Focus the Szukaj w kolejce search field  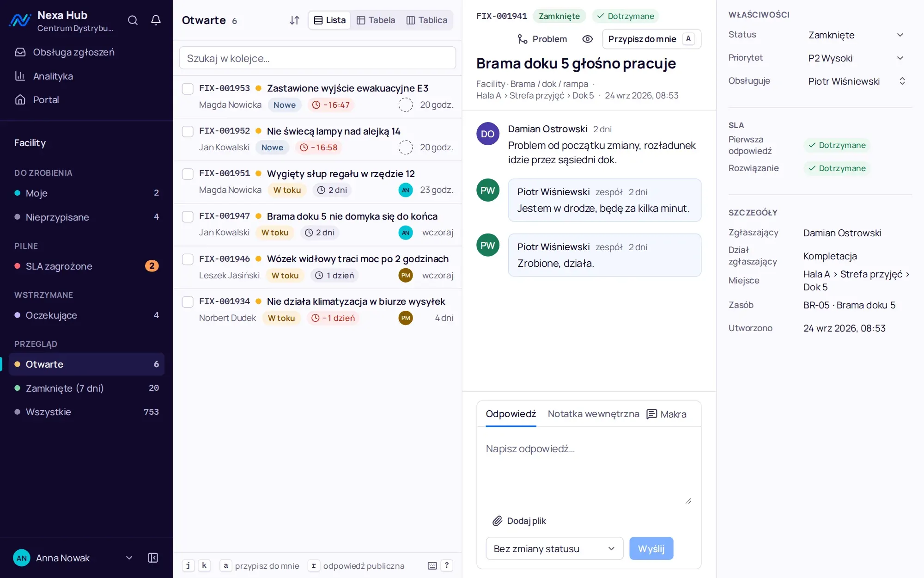pos(317,58)
